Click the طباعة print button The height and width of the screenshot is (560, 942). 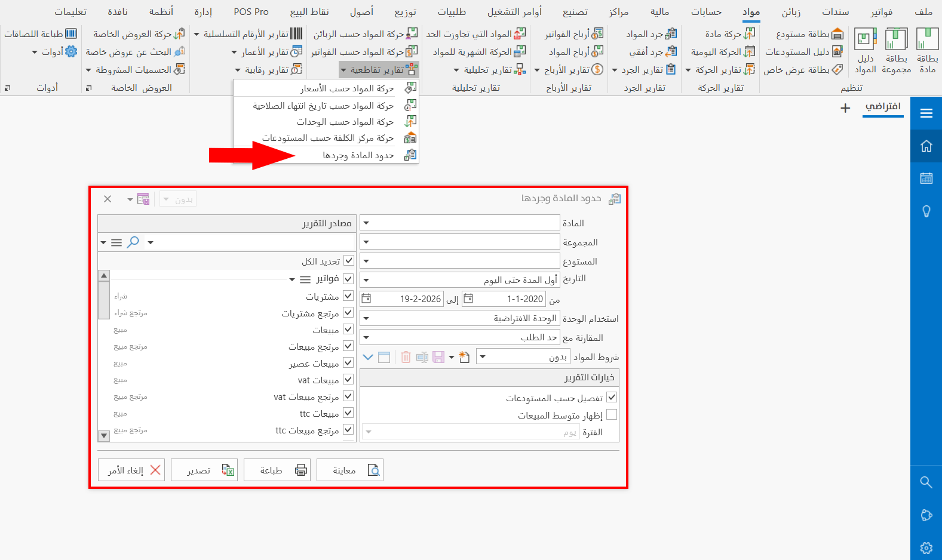pyautogui.click(x=277, y=470)
